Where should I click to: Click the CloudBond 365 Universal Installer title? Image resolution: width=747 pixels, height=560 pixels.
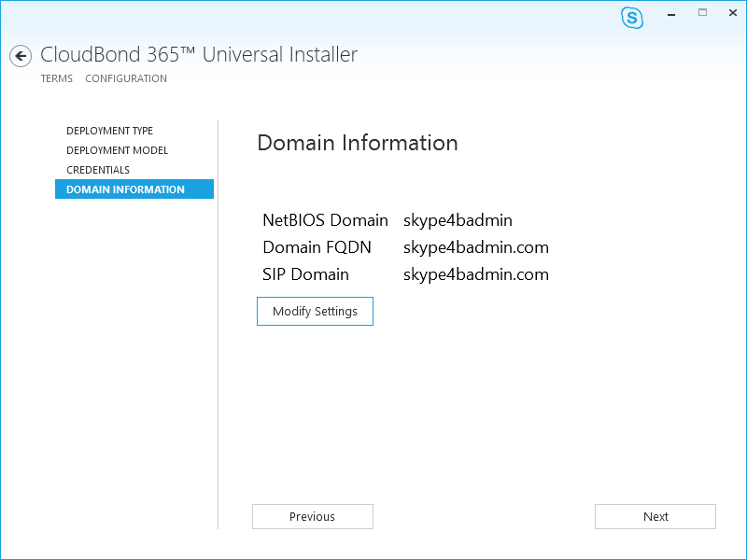tap(199, 55)
